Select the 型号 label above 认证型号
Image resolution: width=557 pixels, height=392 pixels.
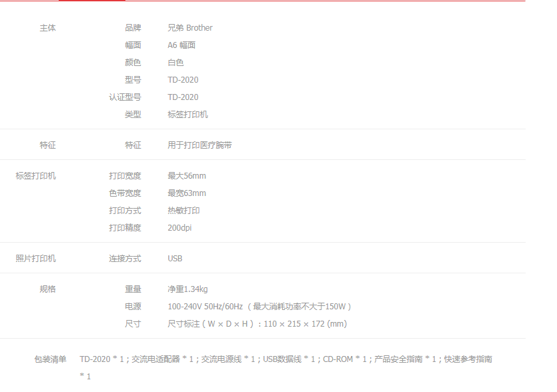pos(133,80)
